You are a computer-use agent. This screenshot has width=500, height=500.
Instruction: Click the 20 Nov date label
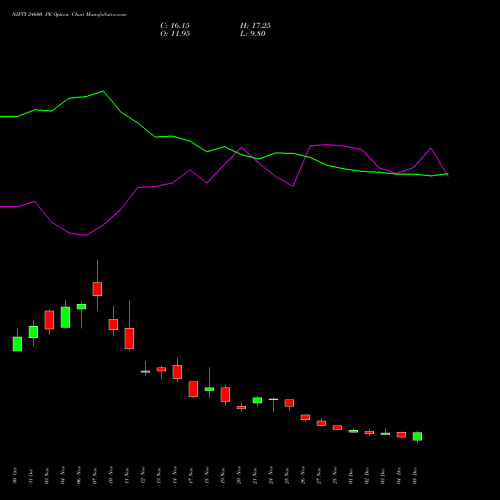coord(239,476)
